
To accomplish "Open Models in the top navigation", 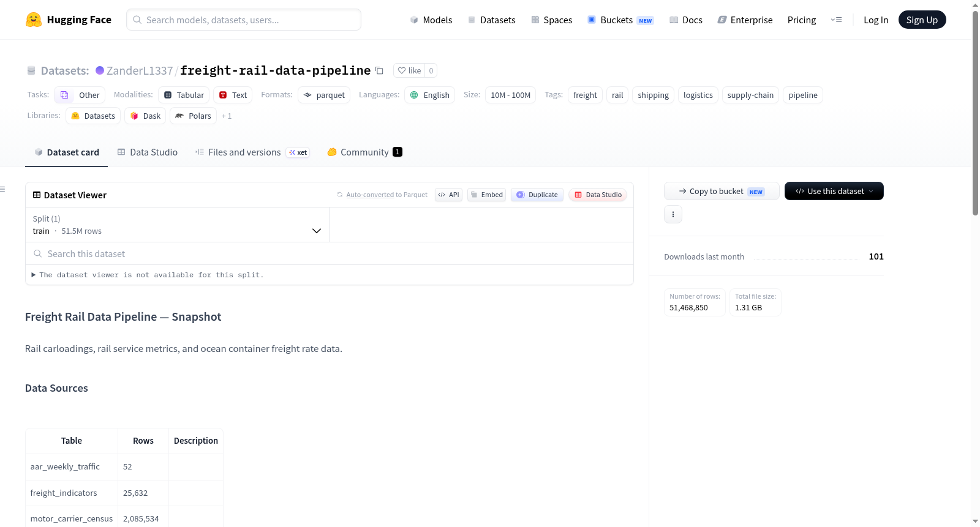I will tap(431, 20).
